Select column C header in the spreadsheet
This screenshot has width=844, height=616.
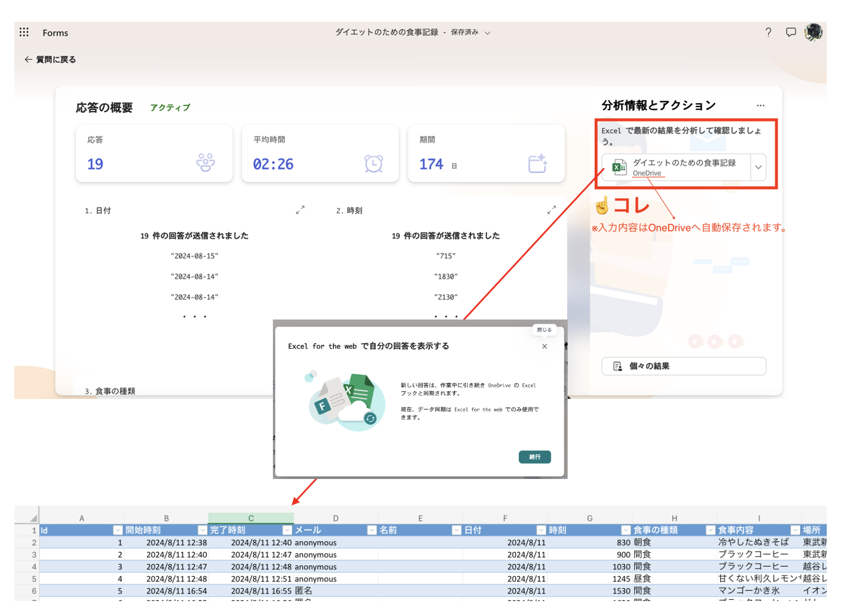tap(251, 518)
